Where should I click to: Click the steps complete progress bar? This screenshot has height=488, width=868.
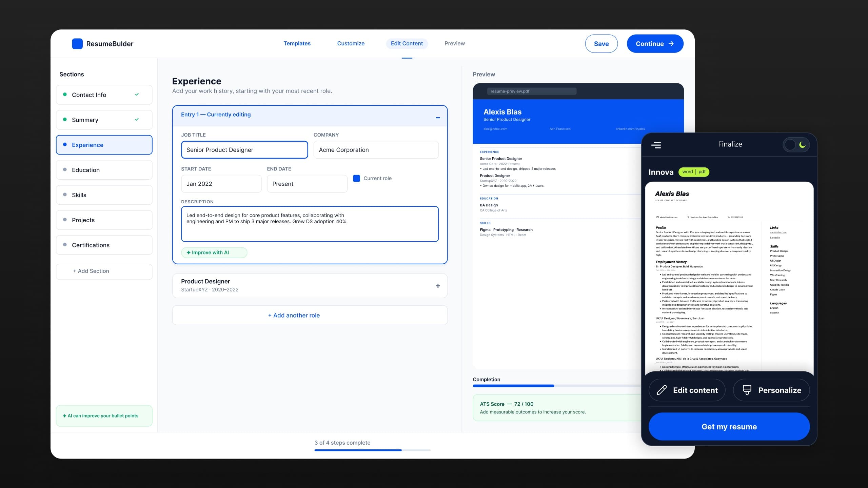372,450
